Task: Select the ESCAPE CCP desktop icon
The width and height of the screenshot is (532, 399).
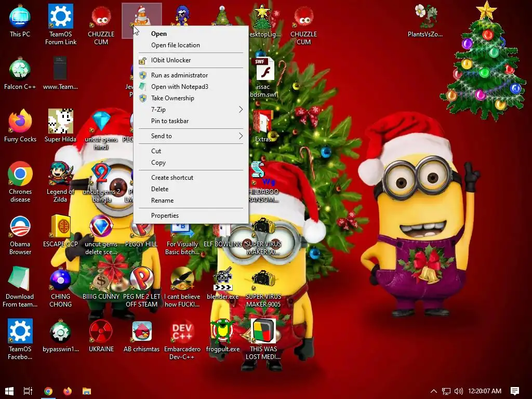Action: click(x=60, y=231)
